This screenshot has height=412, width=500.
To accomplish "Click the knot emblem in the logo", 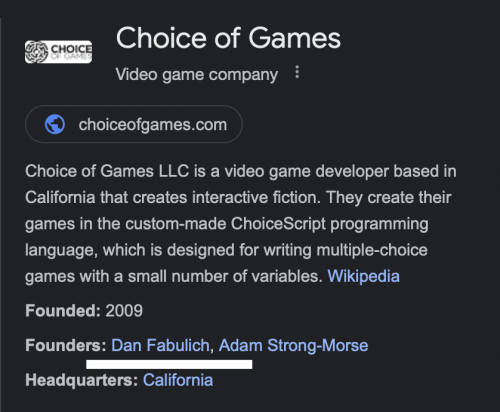I will 37,52.
